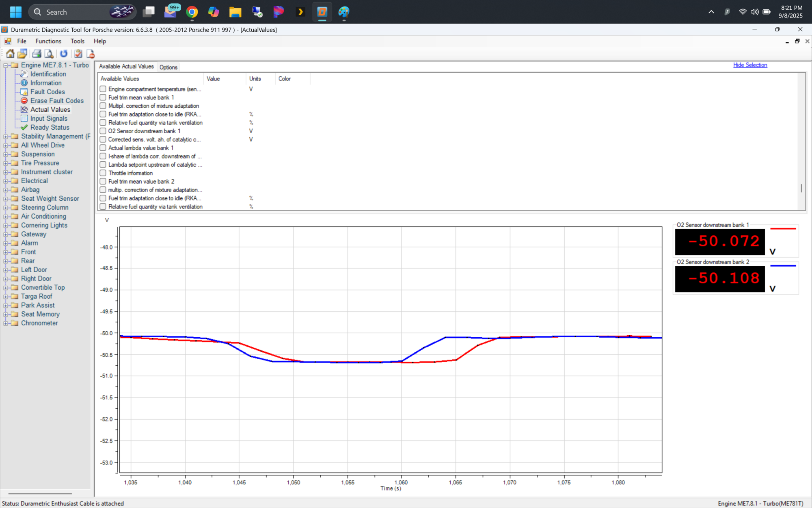This screenshot has width=812, height=508.
Task: Tick Fuel trim mean value bank 2
Action: tap(103, 181)
